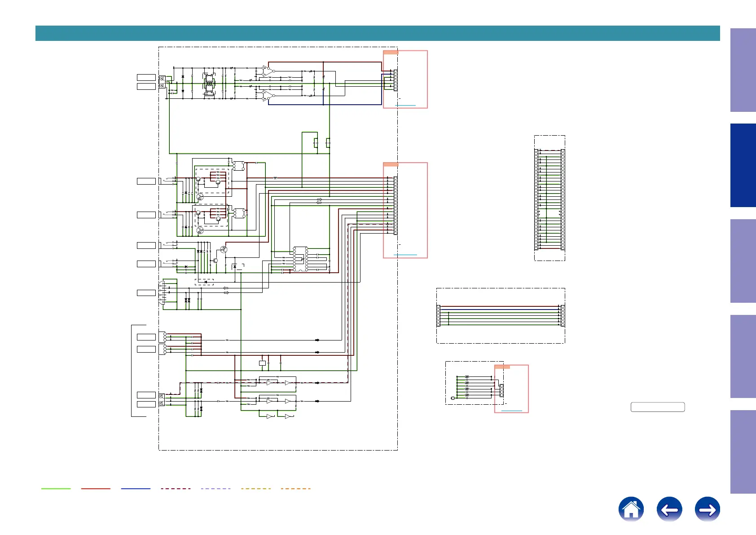The height and width of the screenshot is (535, 756).
Task: Go to the home page icon
Action: (631, 509)
